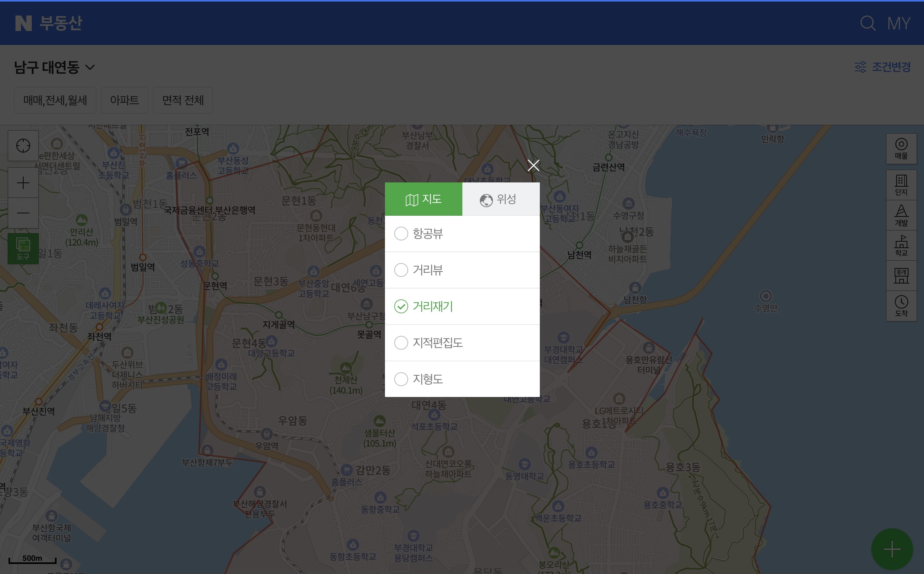Close the map type popup
This screenshot has width=924, height=574.
pyautogui.click(x=533, y=165)
